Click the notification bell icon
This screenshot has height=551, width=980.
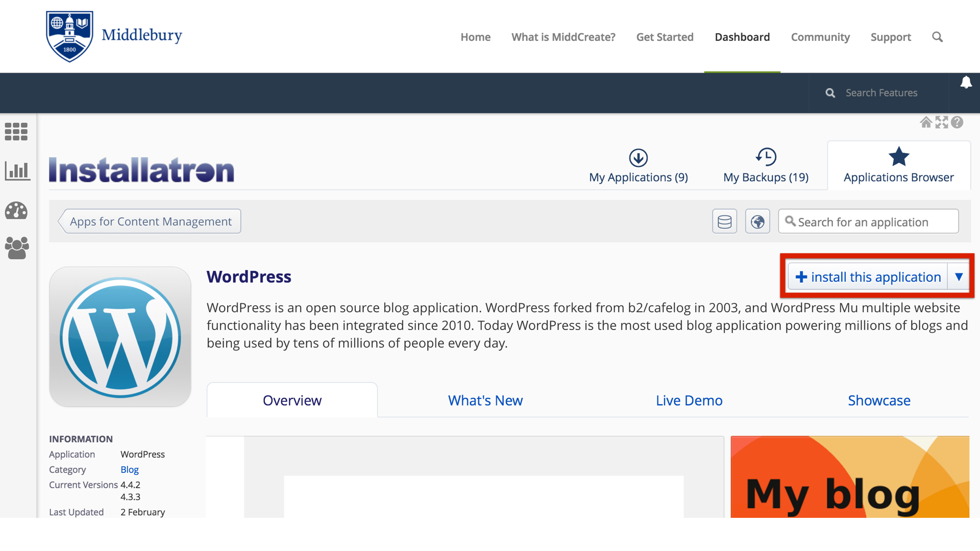pyautogui.click(x=966, y=83)
